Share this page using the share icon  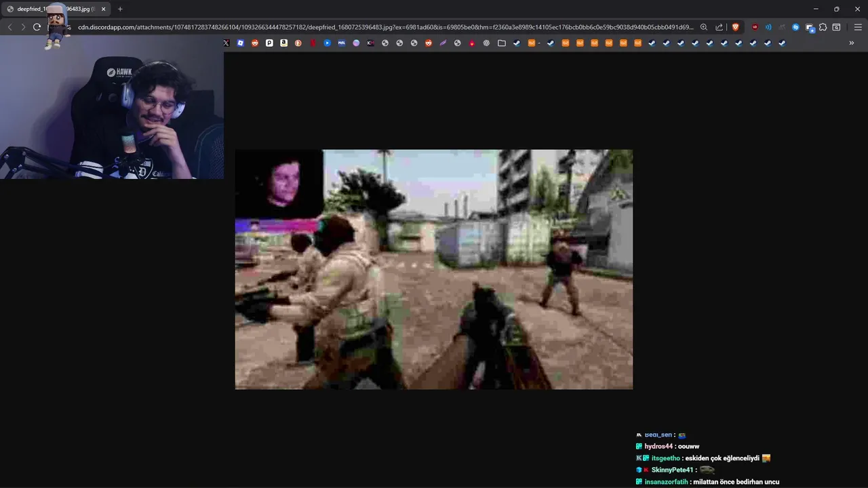(719, 27)
